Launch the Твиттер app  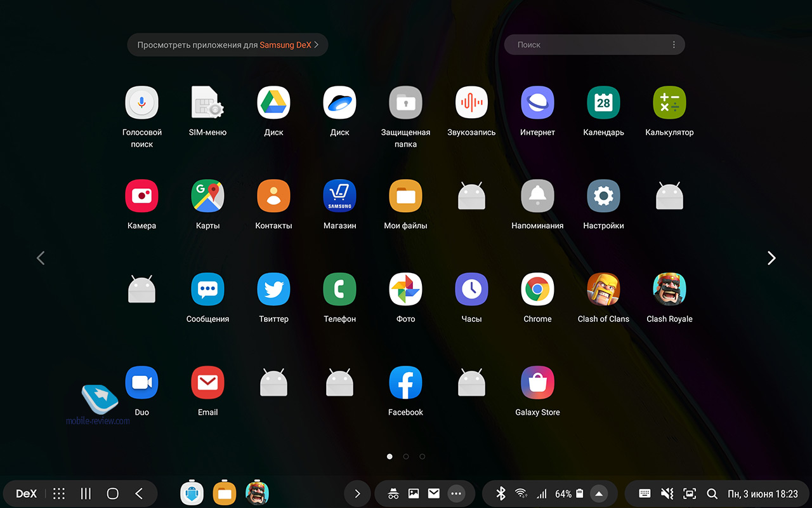273,290
